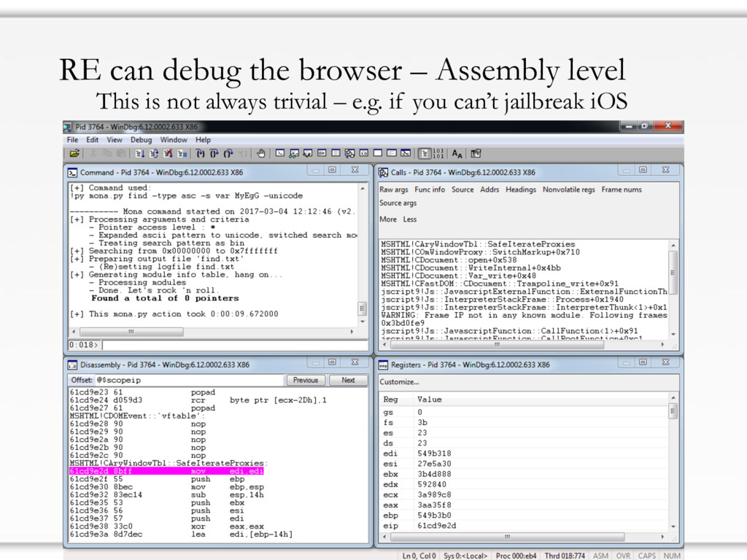
Task: Toggle Source mode off (101) toolbar button
Action: (438, 153)
